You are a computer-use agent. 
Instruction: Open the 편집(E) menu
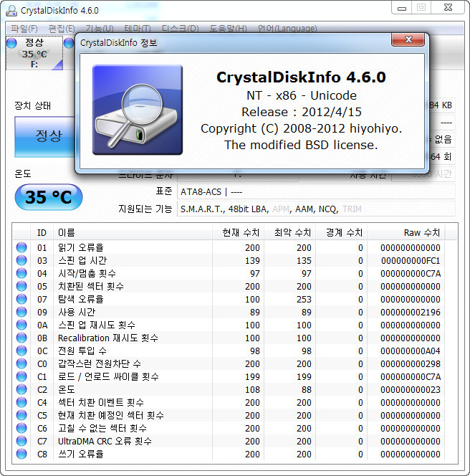[62, 29]
